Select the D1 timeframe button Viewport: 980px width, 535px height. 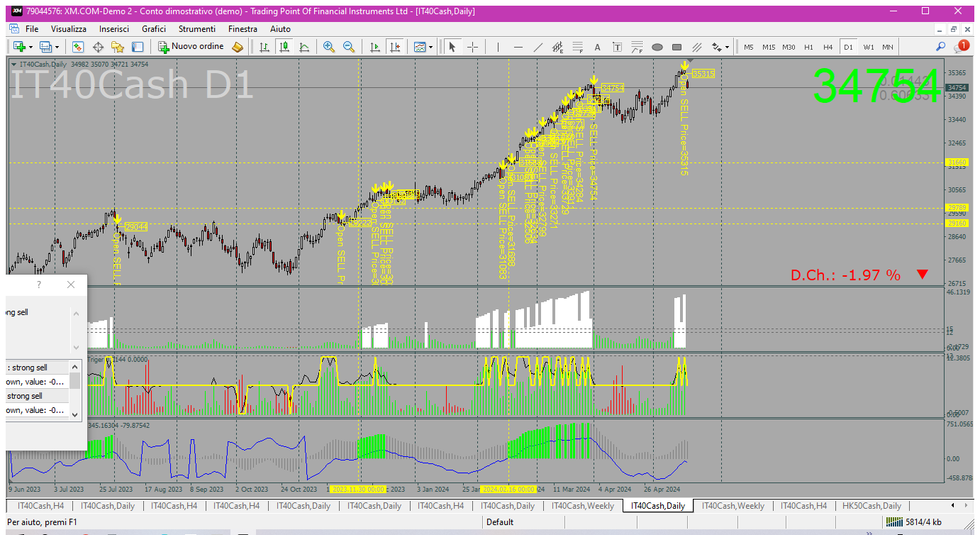(x=848, y=47)
